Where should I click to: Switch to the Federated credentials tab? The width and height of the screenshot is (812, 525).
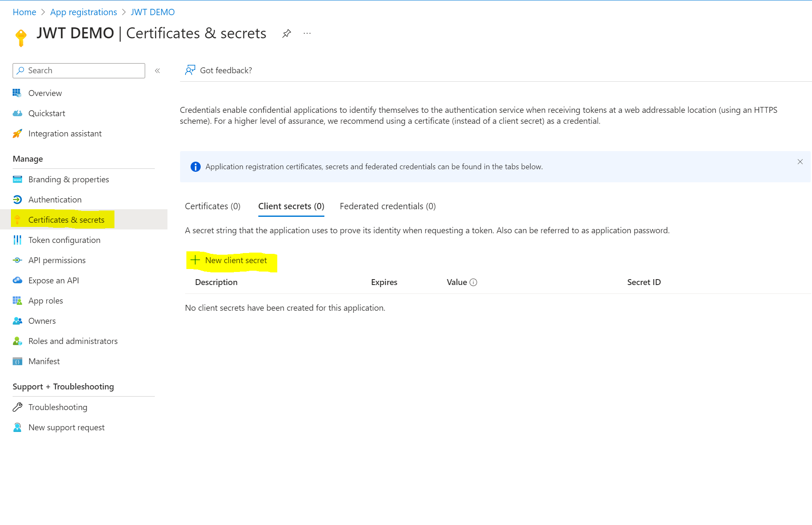tap(387, 206)
